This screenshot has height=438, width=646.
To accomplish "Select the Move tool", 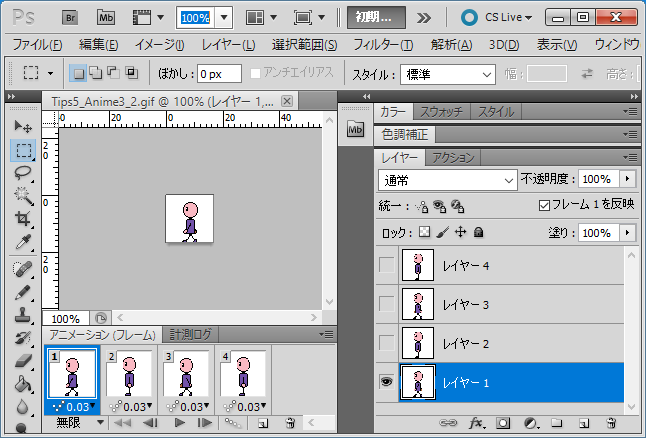I will pos(23,126).
